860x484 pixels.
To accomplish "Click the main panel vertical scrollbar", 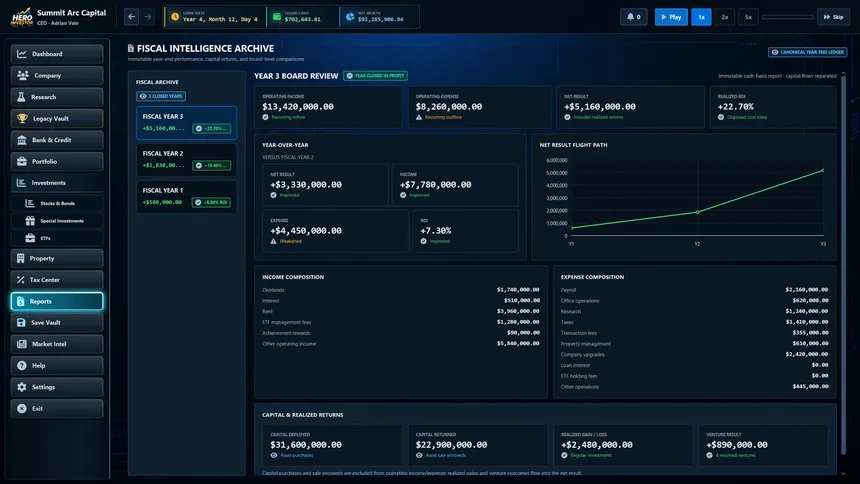I will (x=844, y=263).
